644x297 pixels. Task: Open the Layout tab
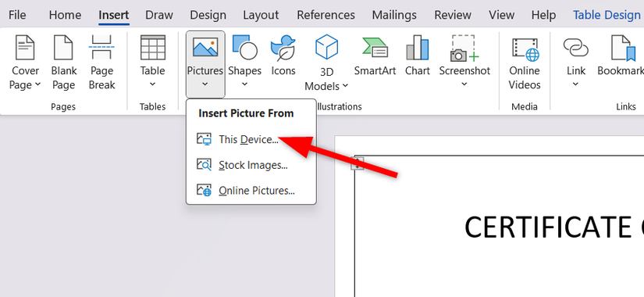click(261, 15)
